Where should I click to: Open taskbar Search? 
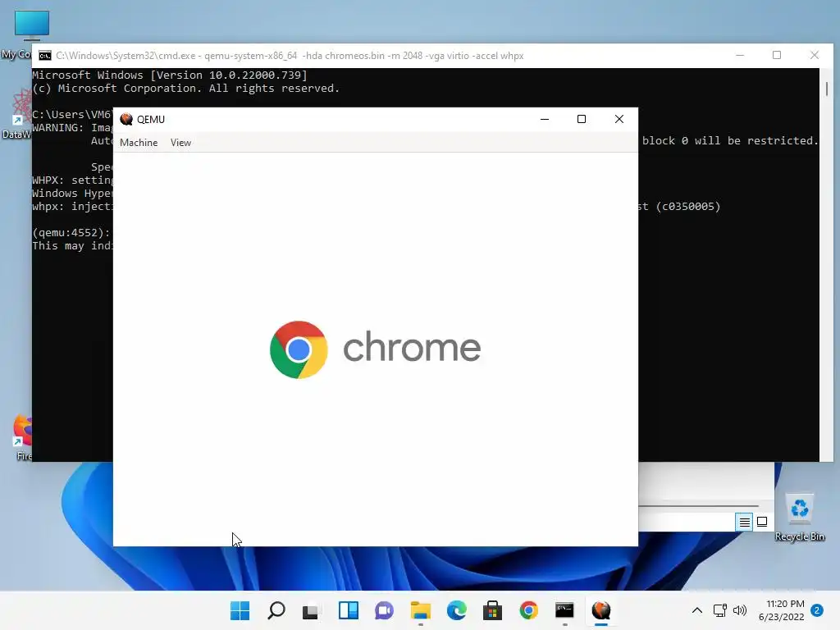276,610
